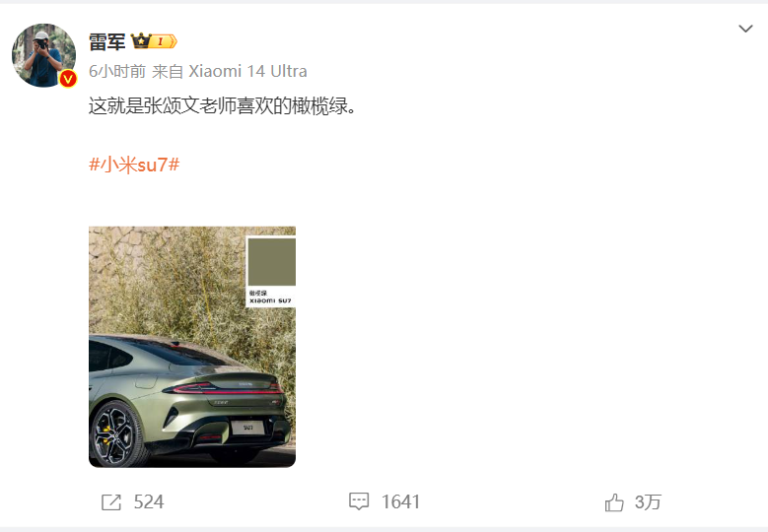Open 雷军's profile avatar photo
Image resolution: width=768 pixels, height=532 pixels.
[x=43, y=55]
